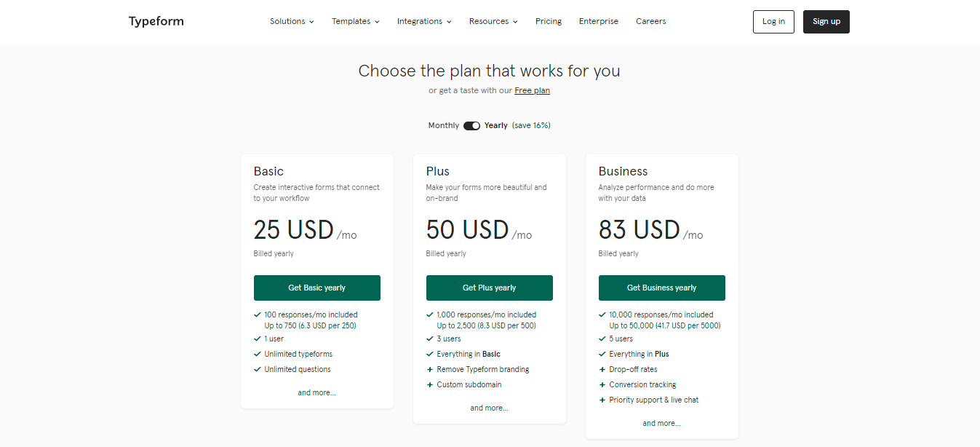Click the Get Plus yearly button

tap(489, 288)
